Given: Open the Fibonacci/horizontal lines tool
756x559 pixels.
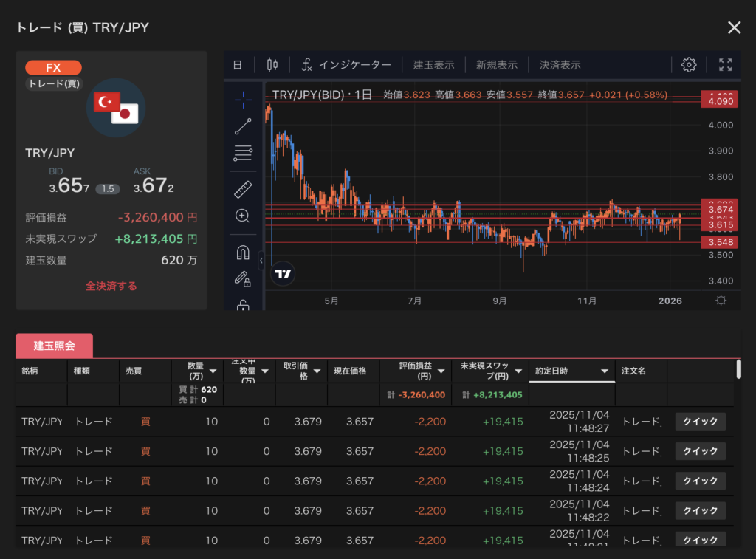Looking at the screenshot, I should [243, 154].
